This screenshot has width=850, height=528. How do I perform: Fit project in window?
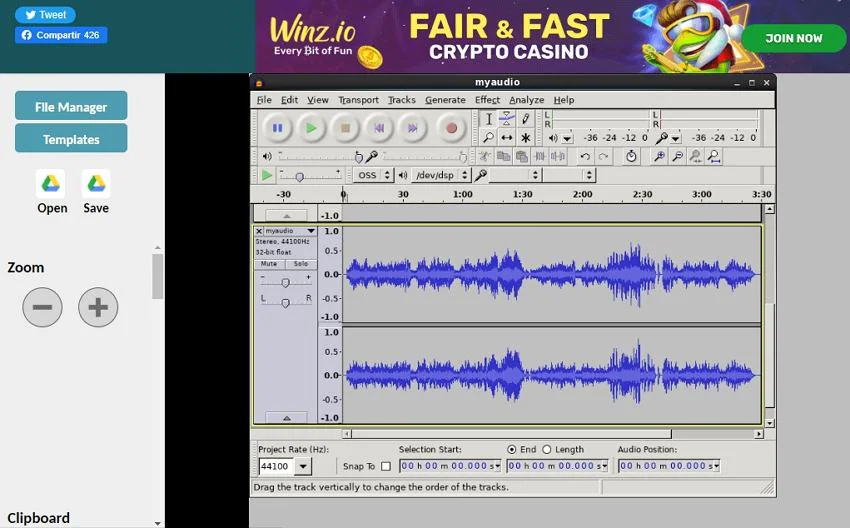(x=714, y=157)
